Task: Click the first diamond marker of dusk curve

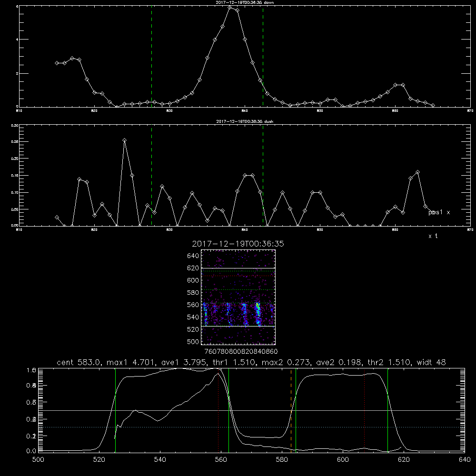Action: point(57,218)
